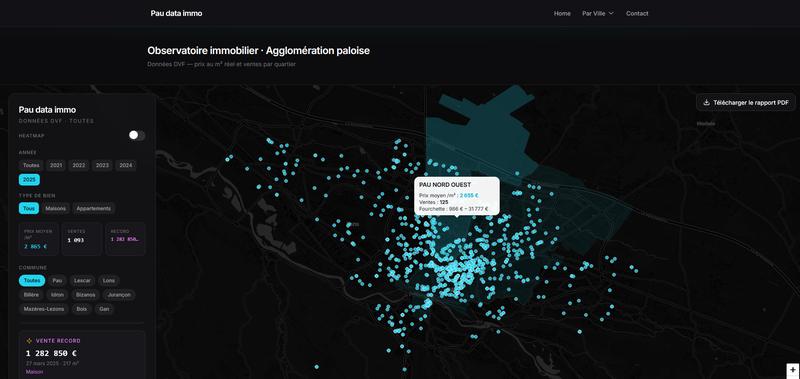Filter by commune Jurançon
The width and height of the screenshot is (800, 379).
[x=119, y=295]
